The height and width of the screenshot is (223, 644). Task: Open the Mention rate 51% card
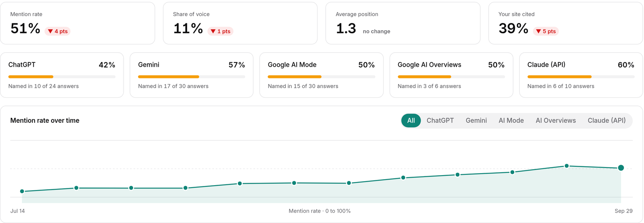point(78,23)
